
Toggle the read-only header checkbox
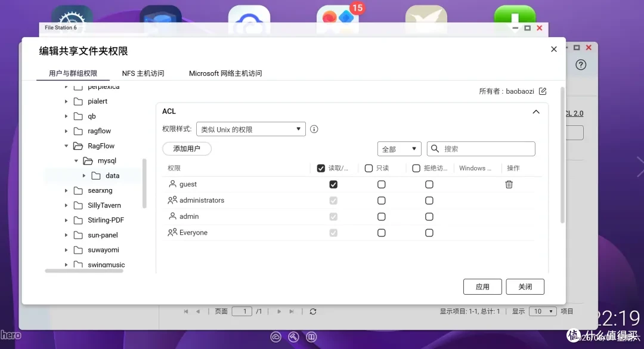pyautogui.click(x=369, y=168)
